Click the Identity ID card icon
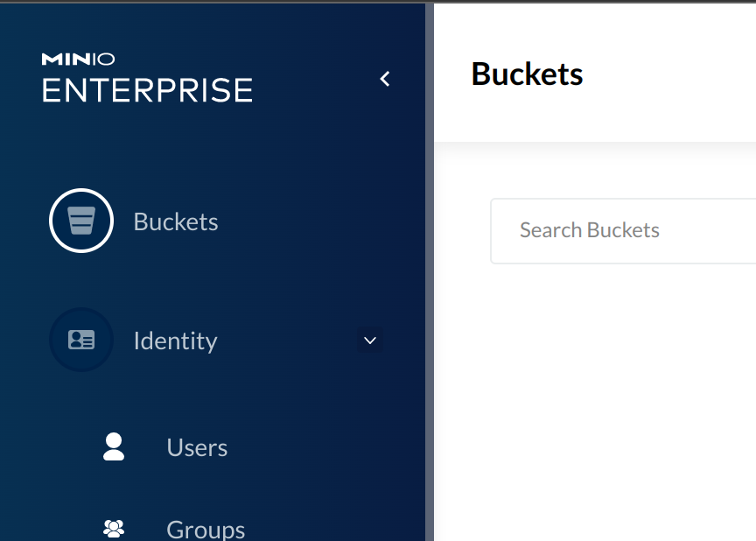Screen dimensions: 756x541 (x=81, y=340)
